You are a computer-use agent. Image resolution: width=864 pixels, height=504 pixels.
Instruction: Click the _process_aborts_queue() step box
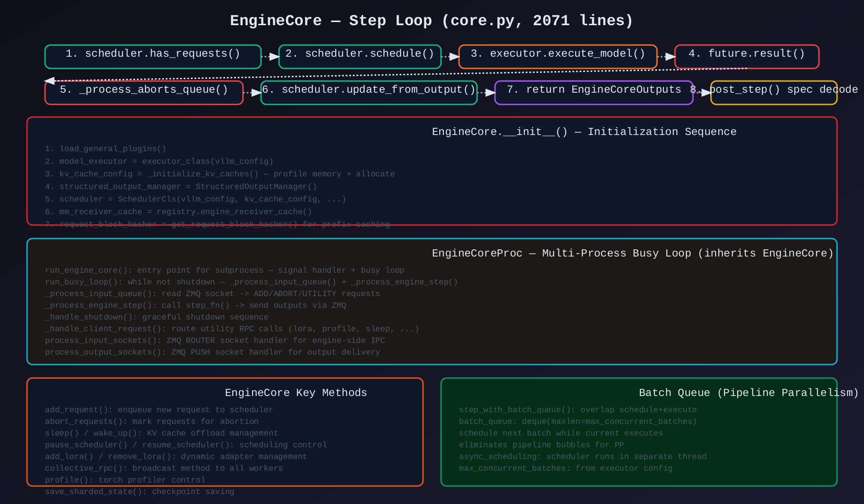point(144,93)
